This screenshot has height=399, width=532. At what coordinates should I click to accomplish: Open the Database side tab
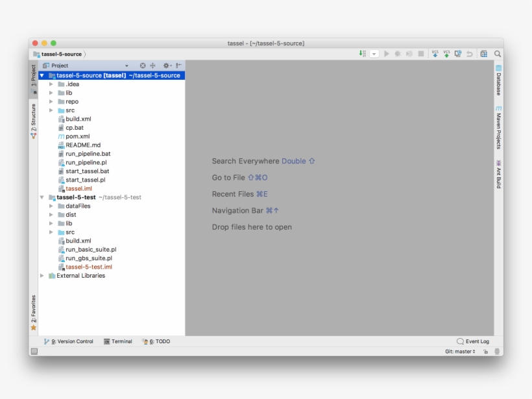tap(498, 80)
